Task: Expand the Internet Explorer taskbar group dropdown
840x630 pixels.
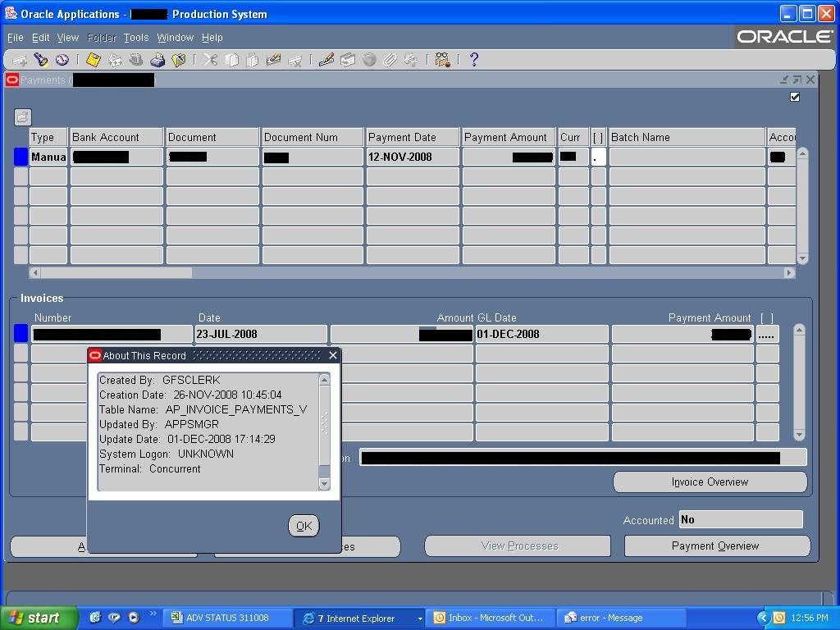Action: 420,619
